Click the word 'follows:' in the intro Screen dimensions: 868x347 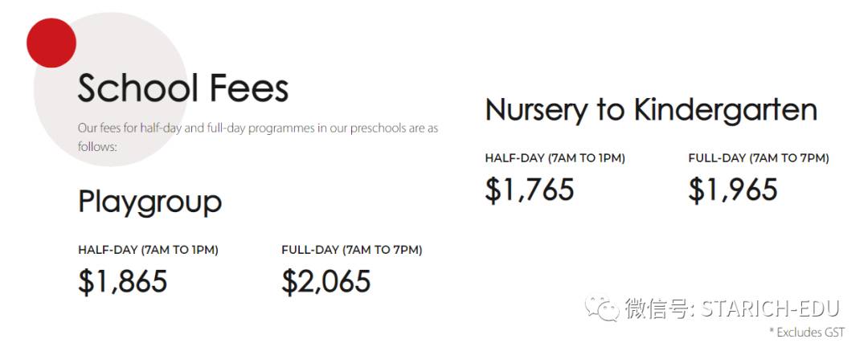point(97,147)
